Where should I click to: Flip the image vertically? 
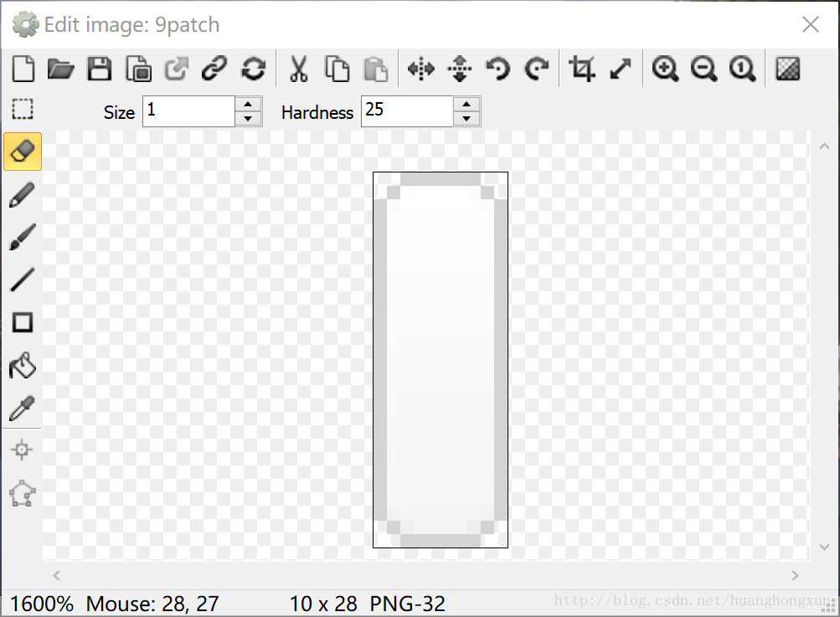[460, 69]
